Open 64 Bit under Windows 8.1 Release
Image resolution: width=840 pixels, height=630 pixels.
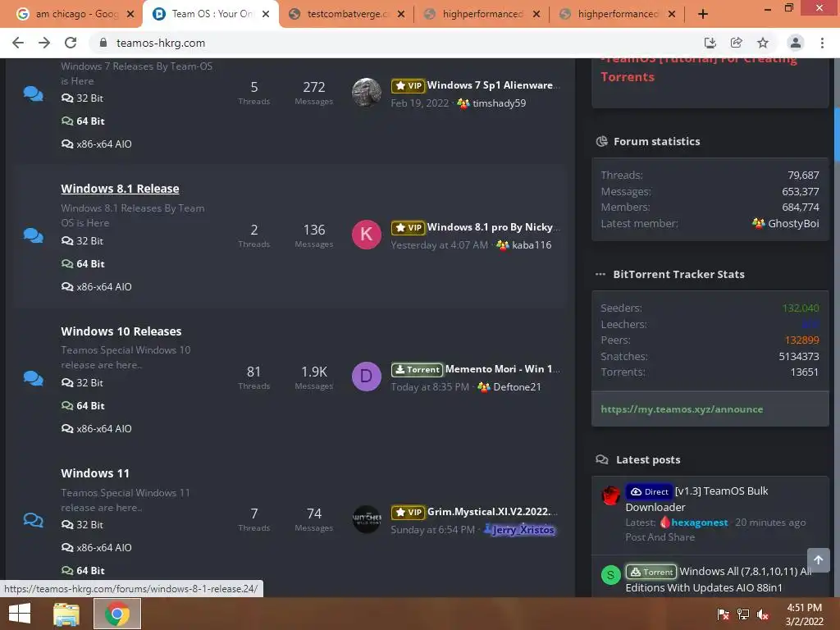pyautogui.click(x=83, y=263)
